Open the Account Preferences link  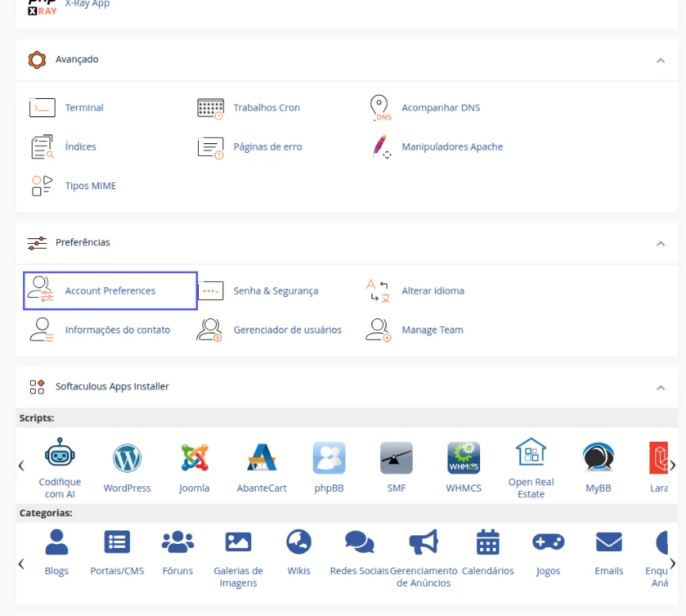[x=110, y=291]
